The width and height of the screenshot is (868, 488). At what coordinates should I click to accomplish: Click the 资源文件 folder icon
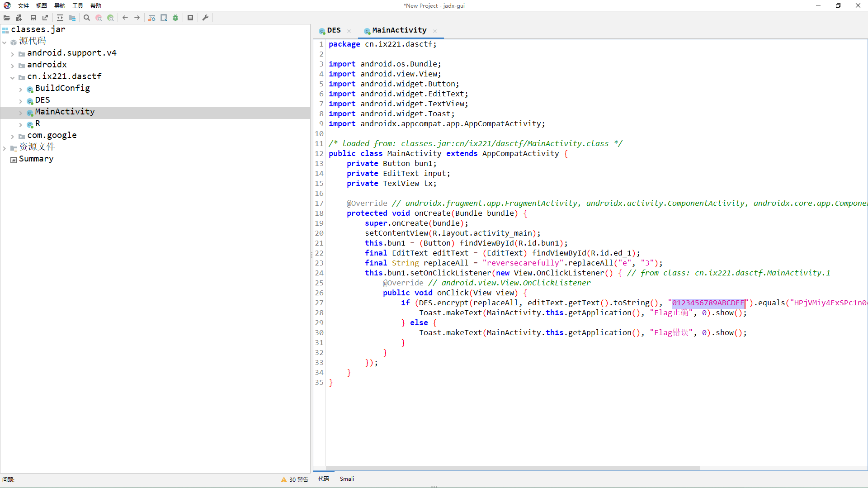[x=14, y=148]
